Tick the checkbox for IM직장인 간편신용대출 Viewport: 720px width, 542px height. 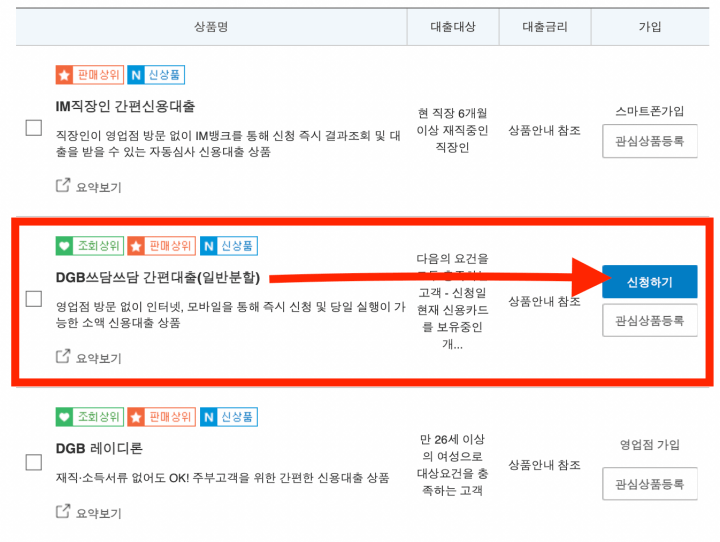(34, 128)
